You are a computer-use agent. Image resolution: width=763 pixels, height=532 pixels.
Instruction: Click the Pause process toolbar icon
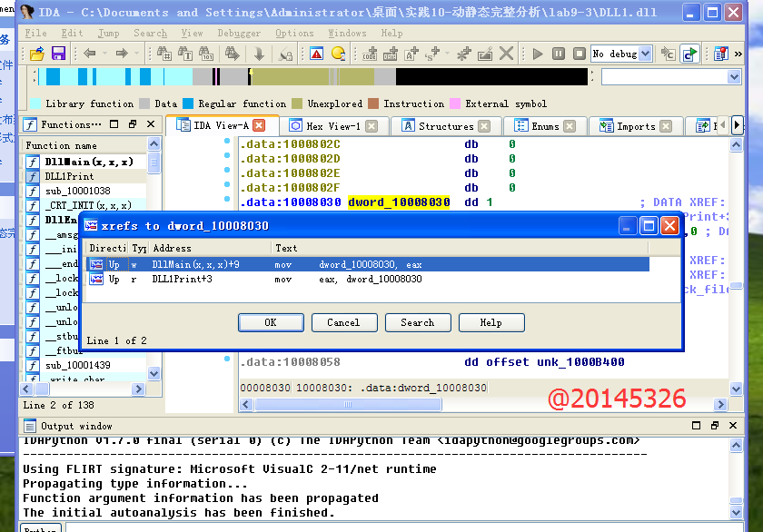[557, 54]
